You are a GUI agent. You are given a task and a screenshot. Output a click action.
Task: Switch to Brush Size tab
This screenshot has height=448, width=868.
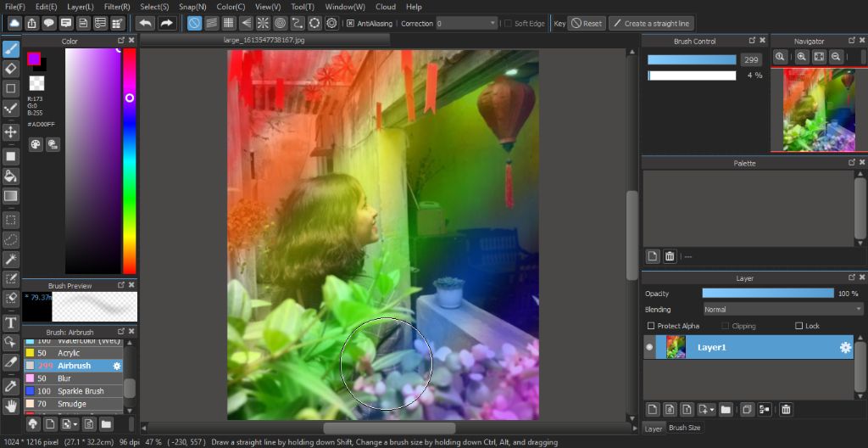coord(684,428)
